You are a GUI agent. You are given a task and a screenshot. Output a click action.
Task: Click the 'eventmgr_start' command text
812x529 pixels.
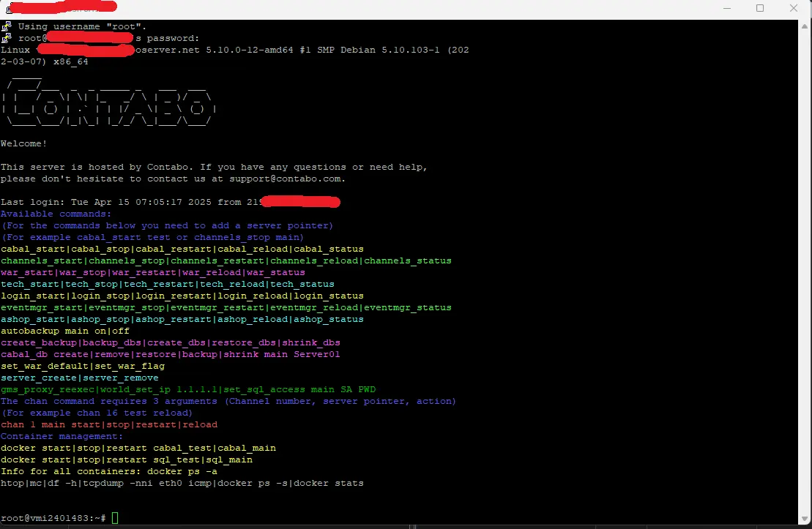click(42, 308)
